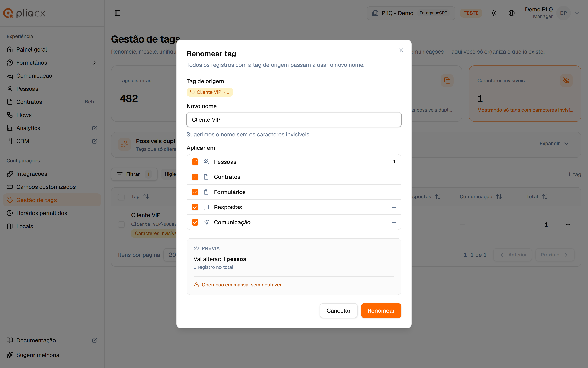Viewport: 588px width, 368px height.
Task: Click the invisible characters eye-off icon
Action: tap(566, 81)
